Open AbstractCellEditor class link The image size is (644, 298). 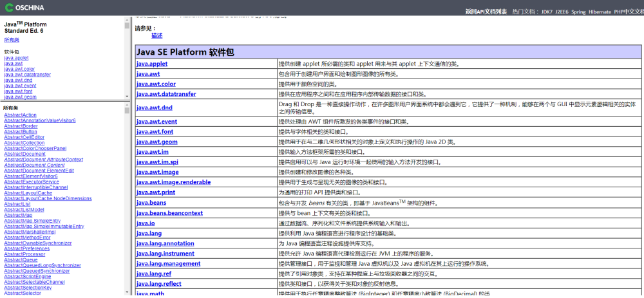click(24, 137)
